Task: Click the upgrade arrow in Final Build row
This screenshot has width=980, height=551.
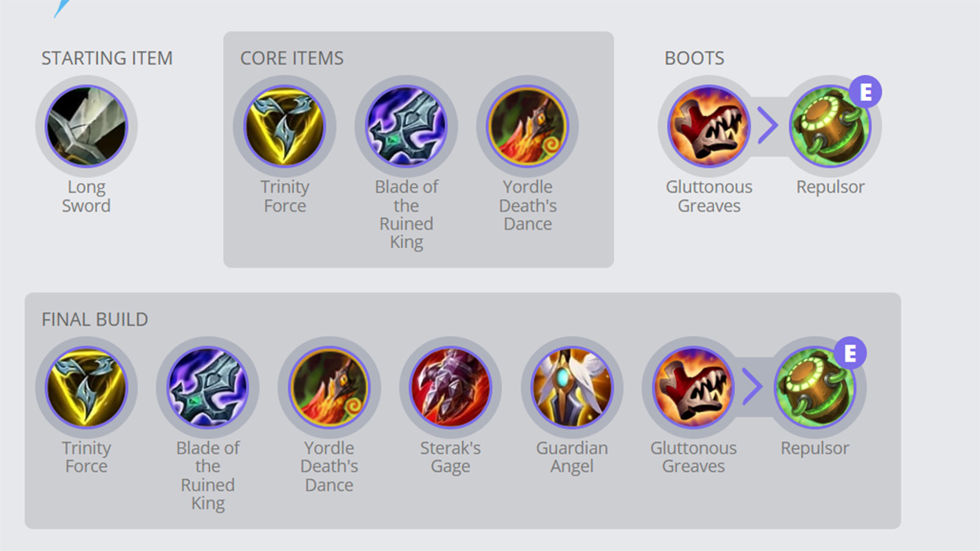Action: point(752,389)
